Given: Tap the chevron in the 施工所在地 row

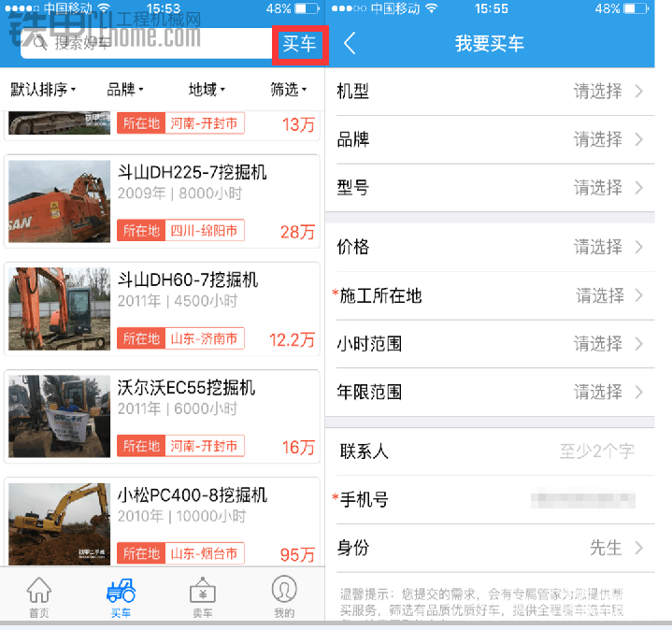Looking at the screenshot, I should pos(639,295).
